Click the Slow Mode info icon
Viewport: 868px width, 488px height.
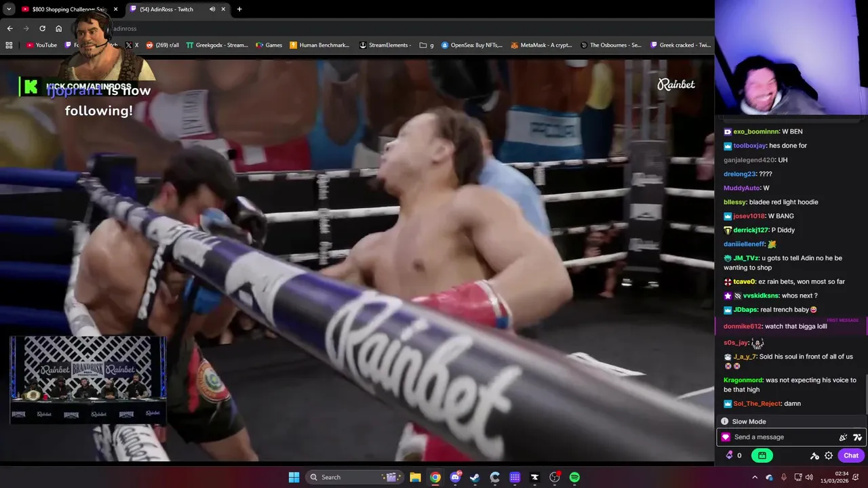[724, 422]
